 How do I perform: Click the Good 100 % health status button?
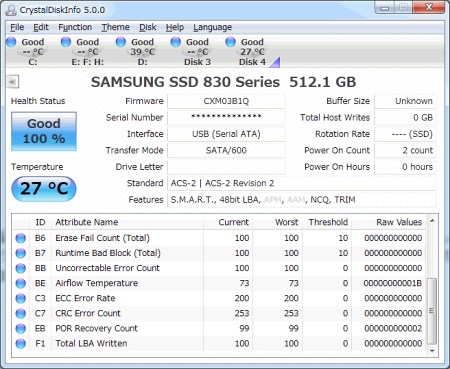(44, 131)
